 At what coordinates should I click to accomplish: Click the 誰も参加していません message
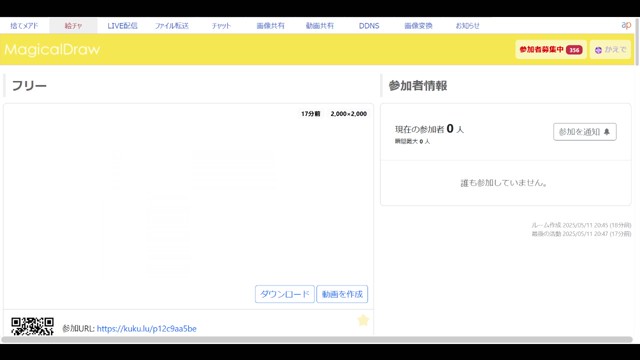[x=504, y=183]
